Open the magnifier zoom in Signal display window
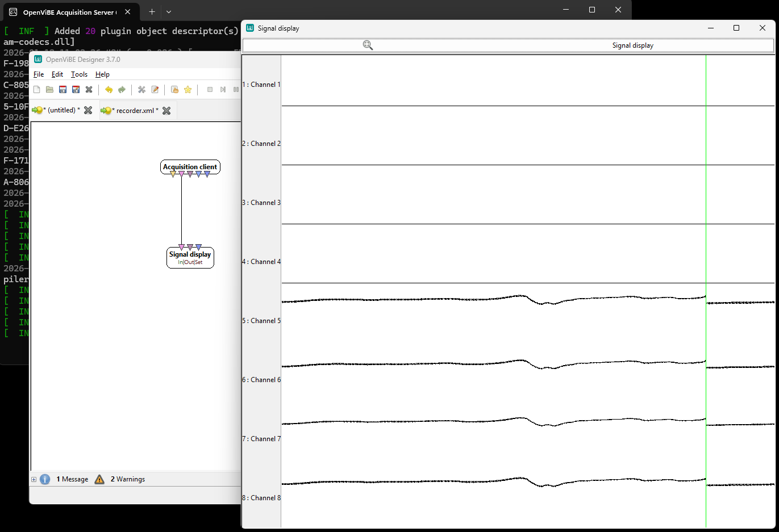 pos(367,45)
